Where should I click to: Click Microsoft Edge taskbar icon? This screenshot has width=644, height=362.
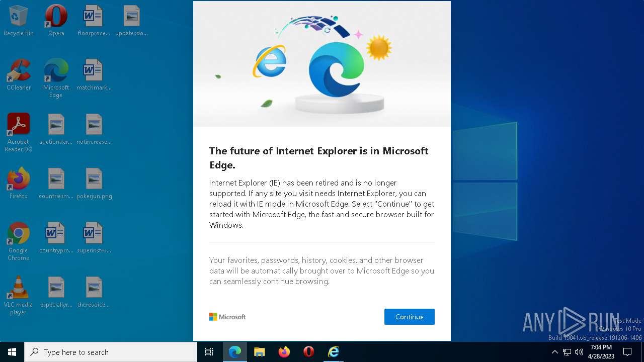pos(234,352)
